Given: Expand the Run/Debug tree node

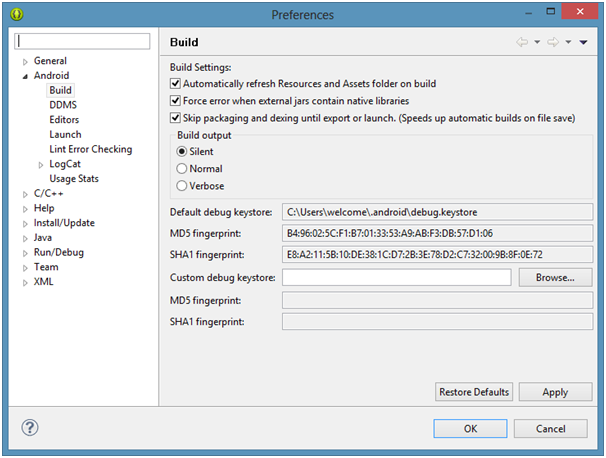Looking at the screenshot, I should [x=25, y=253].
